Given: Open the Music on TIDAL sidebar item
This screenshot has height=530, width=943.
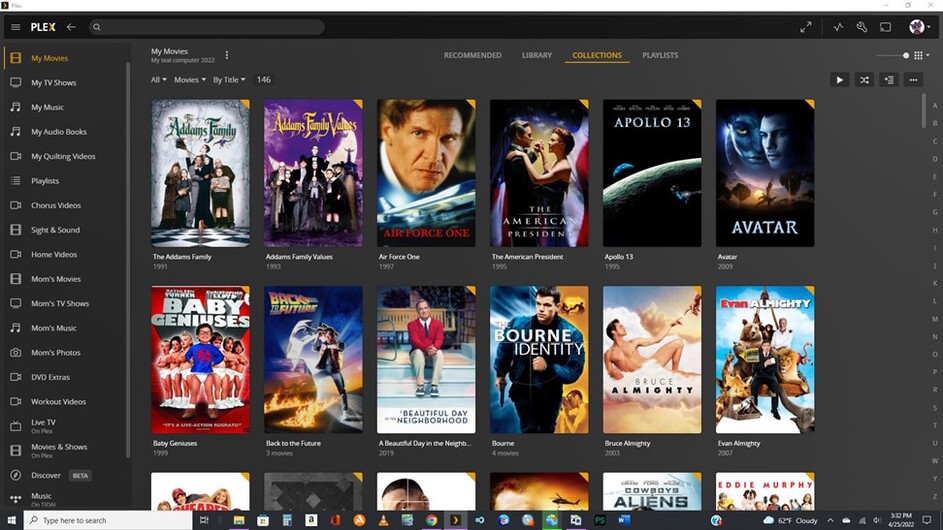Looking at the screenshot, I should click(x=65, y=499).
